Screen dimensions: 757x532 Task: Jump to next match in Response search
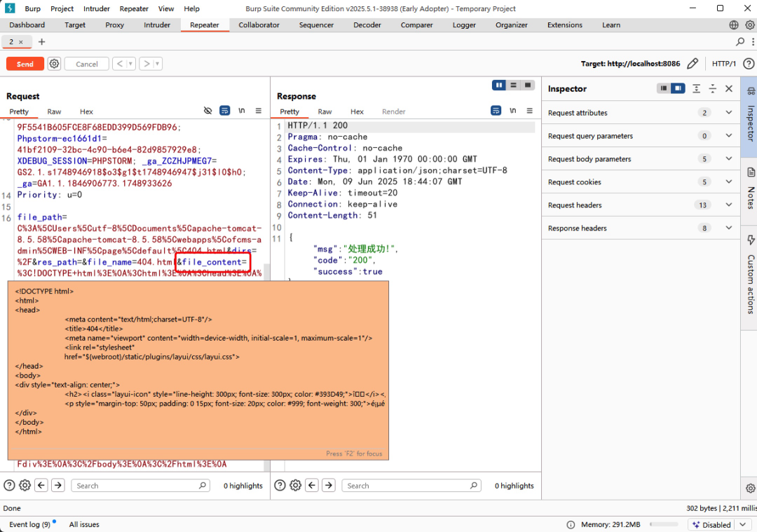click(329, 485)
